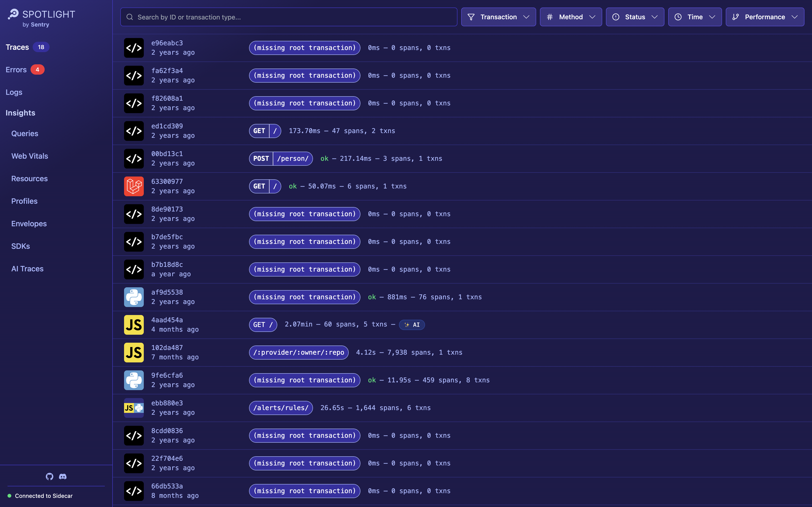Click the combined JS/Python icon on ebb880e3

click(x=133, y=408)
